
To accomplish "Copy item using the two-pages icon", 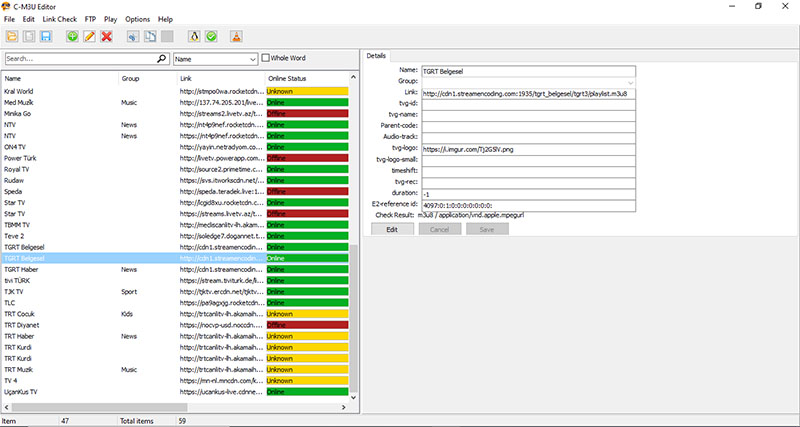I will pyautogui.click(x=150, y=36).
